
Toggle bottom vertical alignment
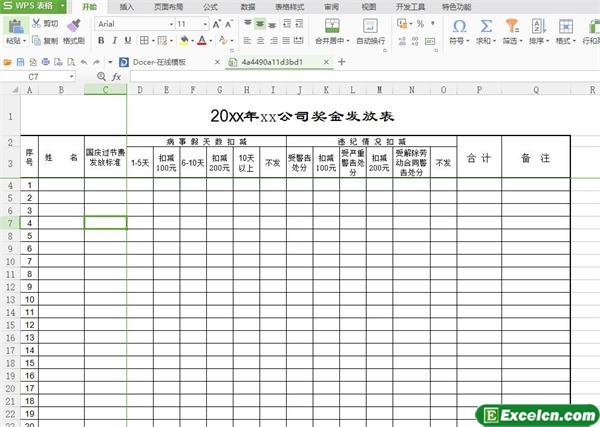(272, 24)
